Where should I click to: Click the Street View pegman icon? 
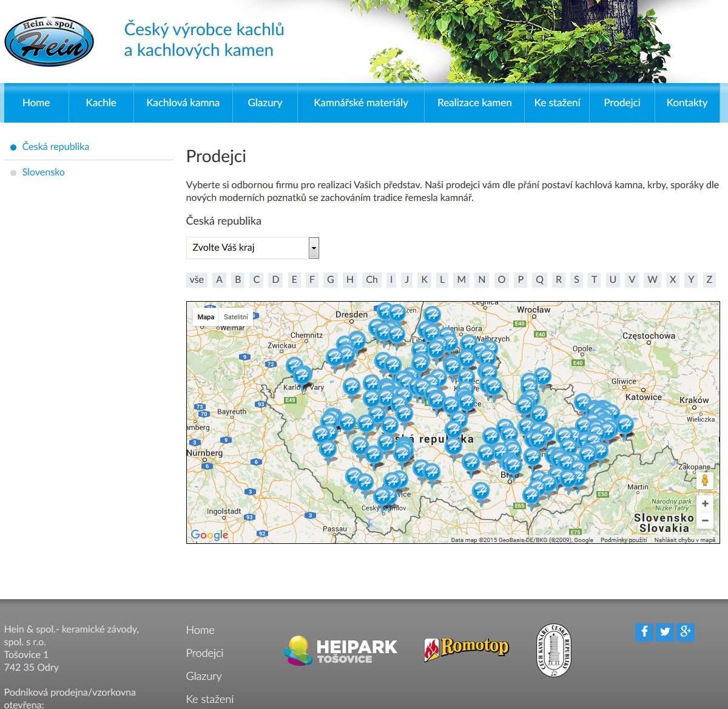point(705,481)
